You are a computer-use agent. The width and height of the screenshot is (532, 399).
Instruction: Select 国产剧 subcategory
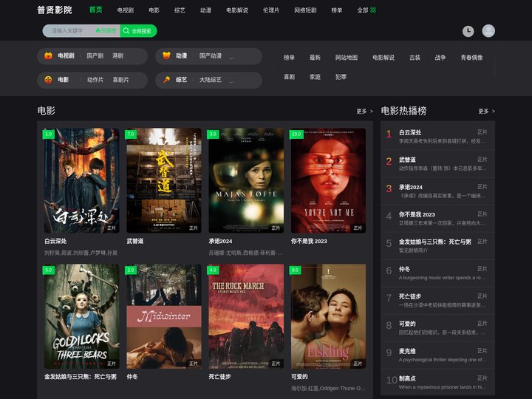95,55
